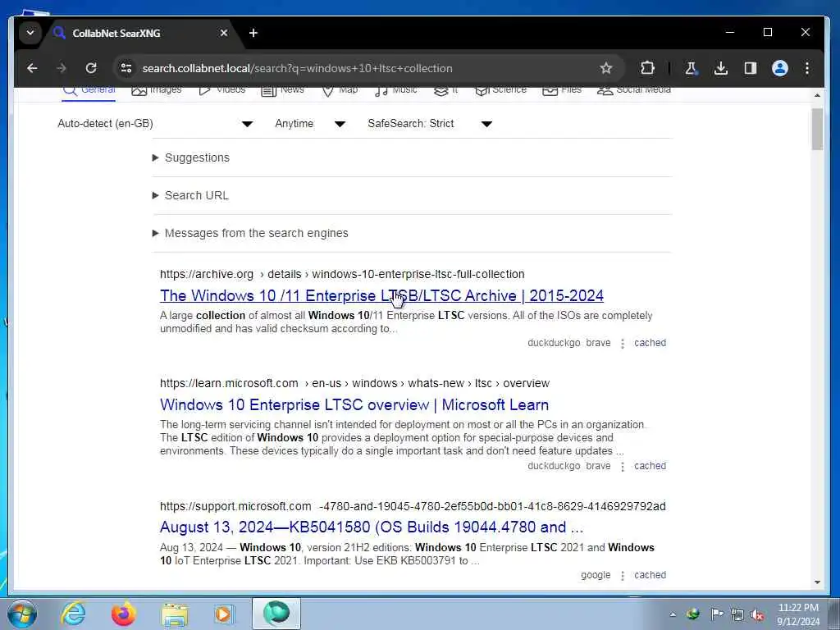Launch Internet Explorer from the taskbar
Screen dimensions: 840x630
pyautogui.click(x=73, y=614)
